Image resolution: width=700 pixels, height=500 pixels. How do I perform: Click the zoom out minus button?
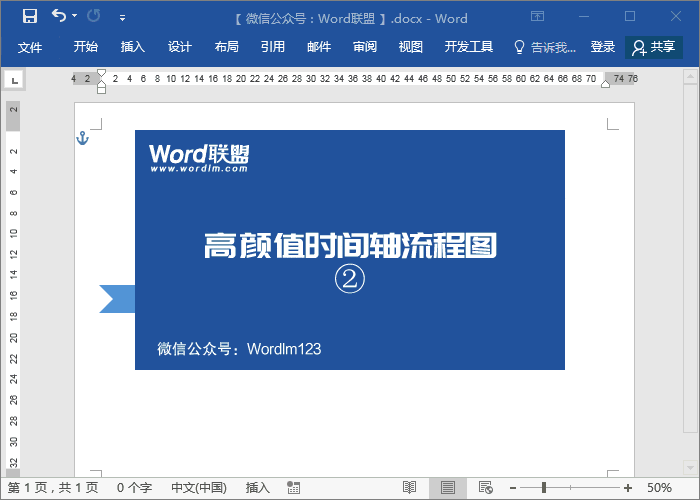click(513, 488)
